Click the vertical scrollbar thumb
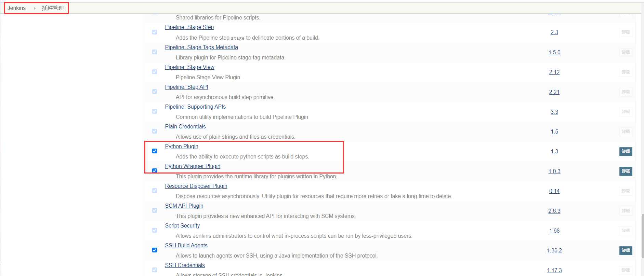The width and height of the screenshot is (644, 276). [x=643, y=236]
